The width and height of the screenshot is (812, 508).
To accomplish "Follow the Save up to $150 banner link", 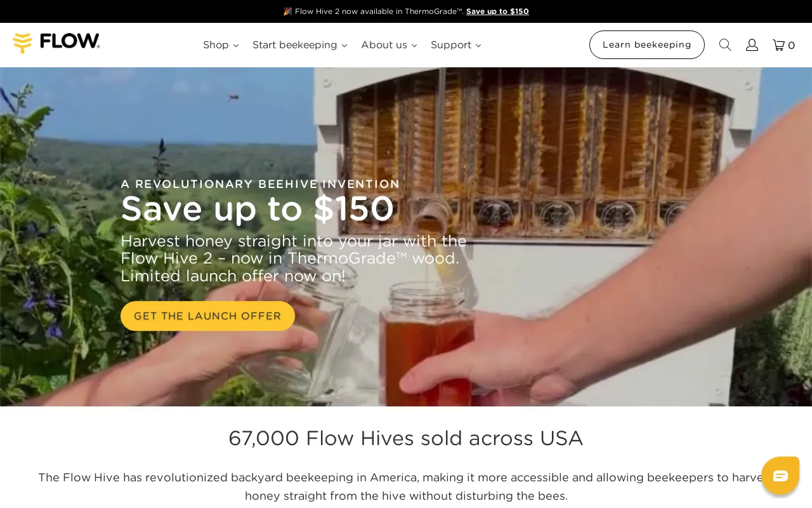I will (x=497, y=11).
